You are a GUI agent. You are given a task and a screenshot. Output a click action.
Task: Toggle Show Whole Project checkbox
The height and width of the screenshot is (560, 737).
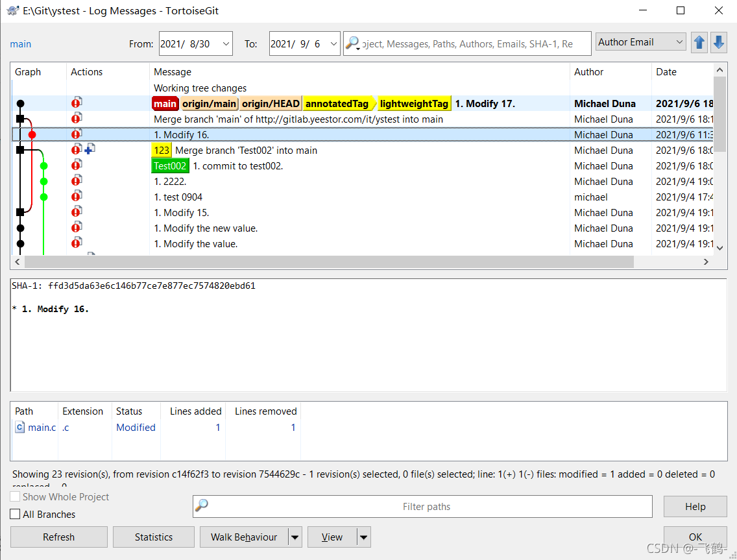[x=15, y=496]
